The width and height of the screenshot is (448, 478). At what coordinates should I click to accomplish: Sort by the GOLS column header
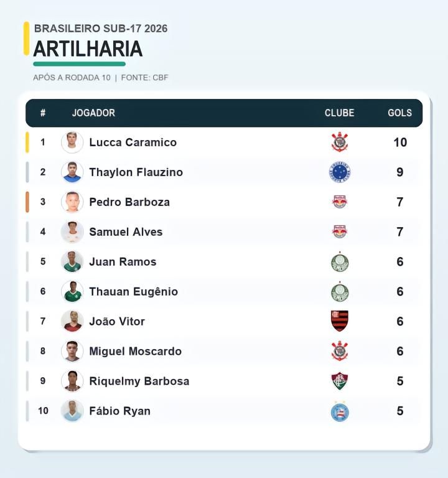[x=399, y=113]
